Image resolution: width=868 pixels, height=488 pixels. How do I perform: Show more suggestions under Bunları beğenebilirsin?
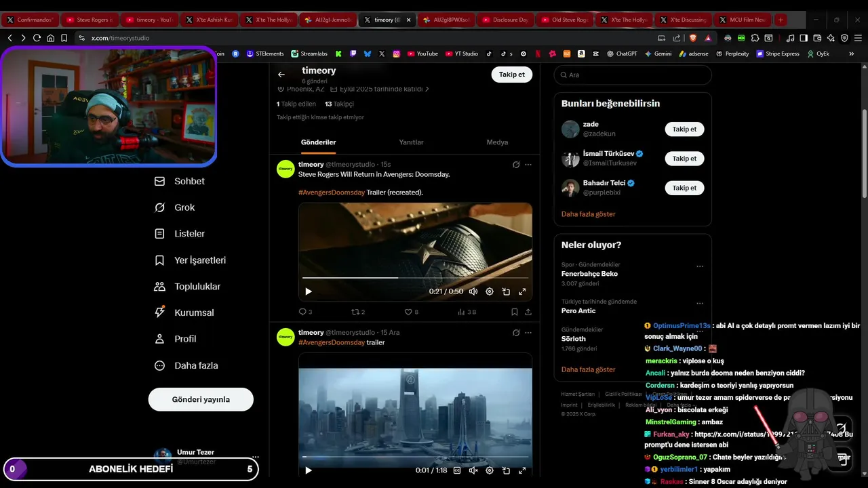coord(588,214)
